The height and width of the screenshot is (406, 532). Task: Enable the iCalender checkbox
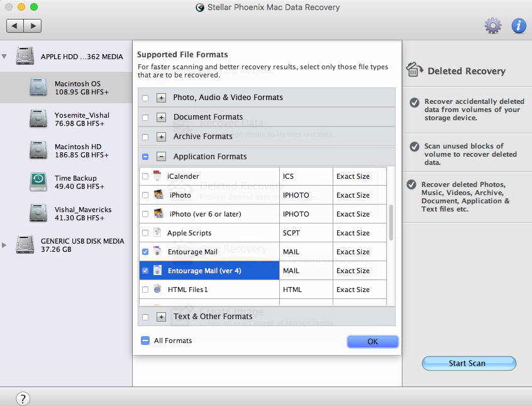pyautogui.click(x=145, y=176)
